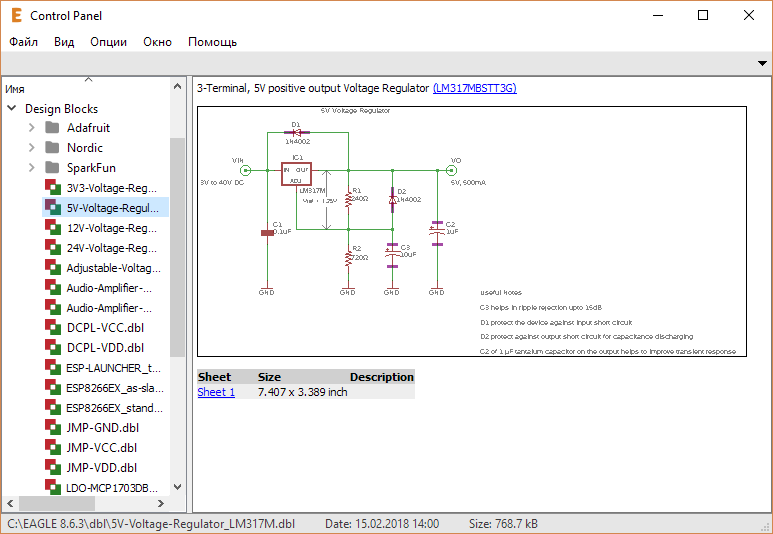Collapse the Design Blocks tree node
Image resolution: width=773 pixels, height=534 pixels.
coord(12,108)
